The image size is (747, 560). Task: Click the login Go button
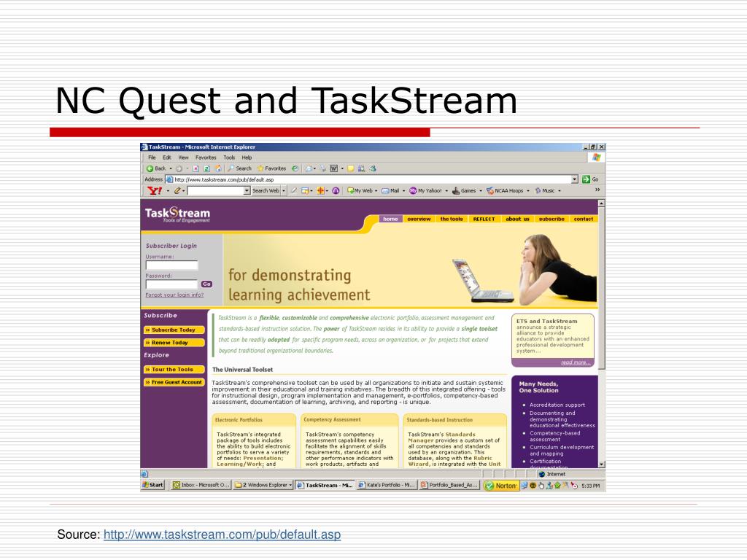click(206, 284)
